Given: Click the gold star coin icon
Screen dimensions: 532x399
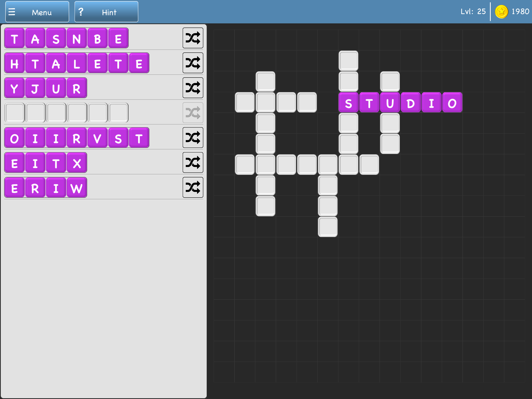Looking at the screenshot, I should click(x=501, y=11).
